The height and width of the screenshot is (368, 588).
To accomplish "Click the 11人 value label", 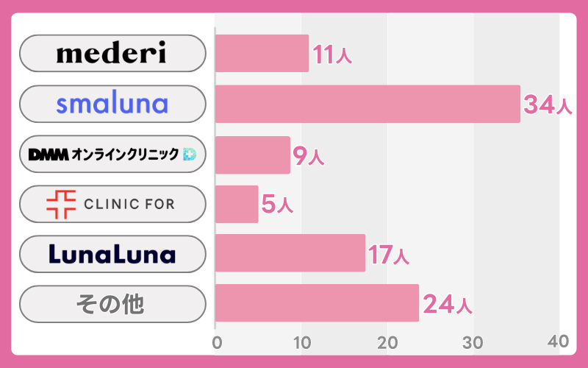I will (332, 56).
